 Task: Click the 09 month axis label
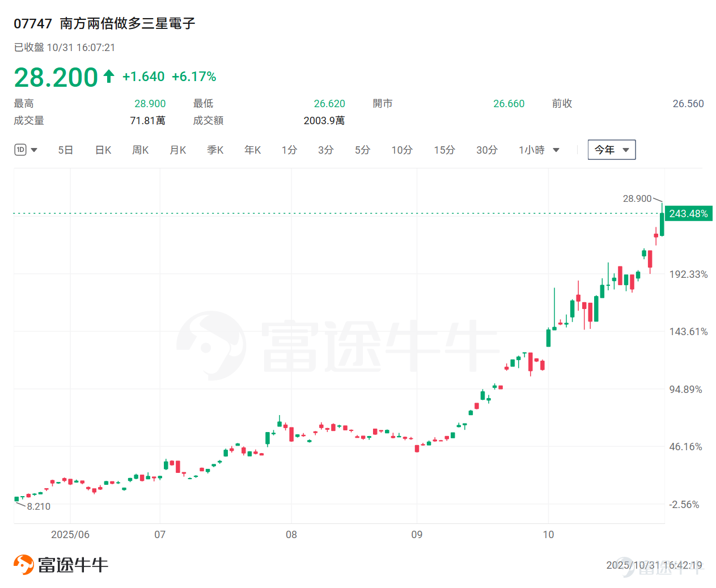417,535
